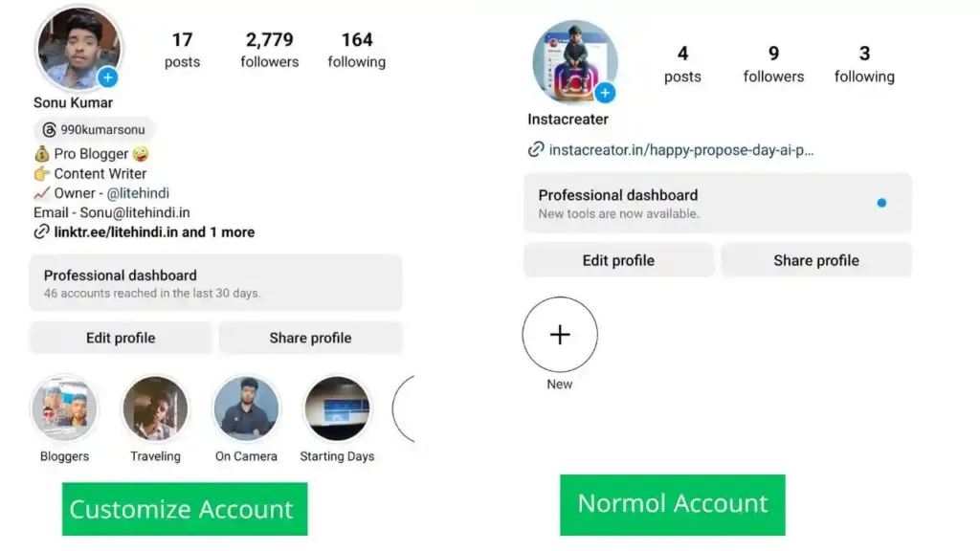
Task: Open the Traveling story highlight
Action: 155,408
